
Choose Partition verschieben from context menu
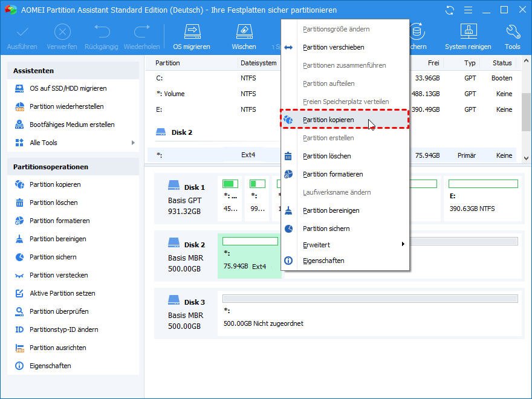click(345, 47)
